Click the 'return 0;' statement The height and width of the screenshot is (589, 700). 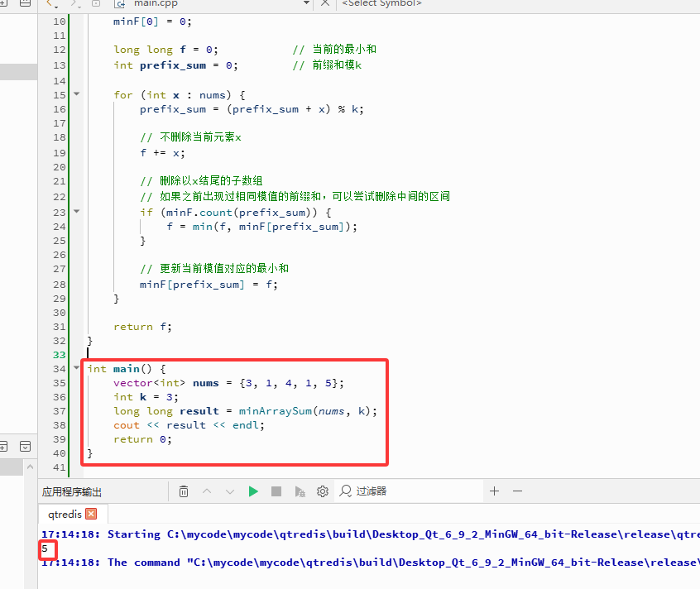point(142,439)
